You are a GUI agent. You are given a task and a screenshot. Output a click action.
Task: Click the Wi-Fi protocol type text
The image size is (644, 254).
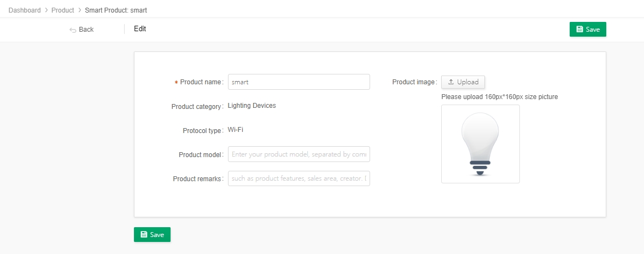[235, 130]
